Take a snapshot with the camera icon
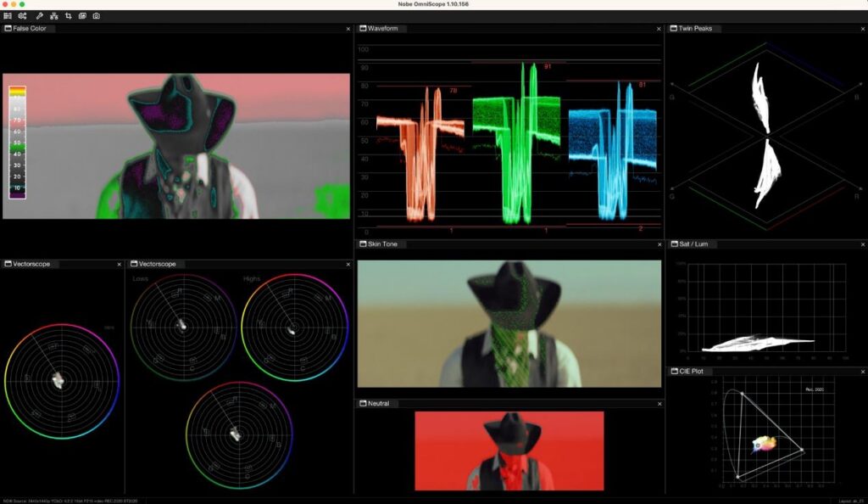The width and height of the screenshot is (868, 504). tap(97, 16)
